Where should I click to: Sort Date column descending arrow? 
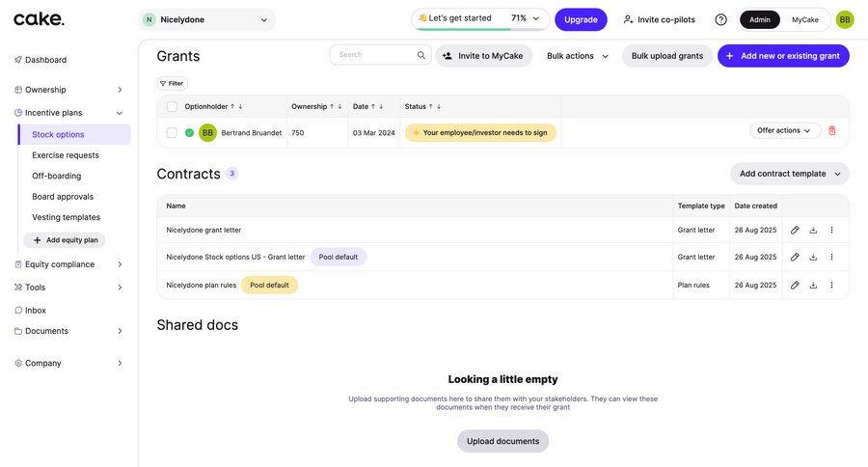[381, 106]
